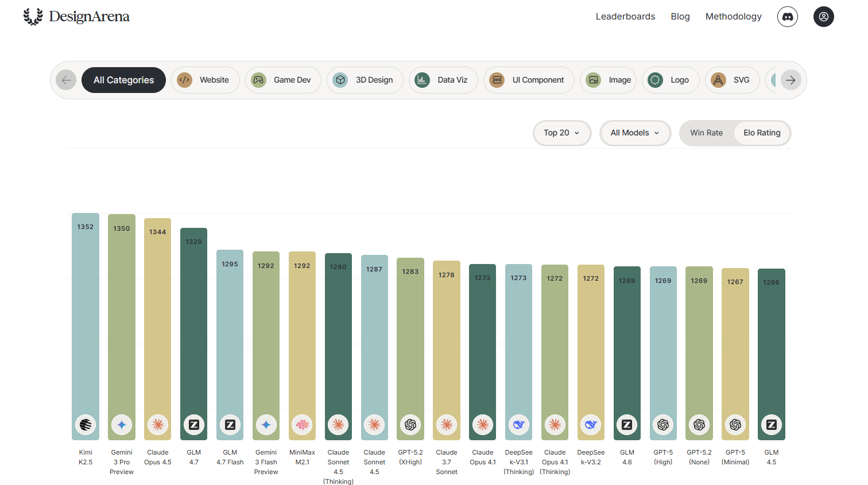Expand the Top 20 dropdown

click(561, 133)
